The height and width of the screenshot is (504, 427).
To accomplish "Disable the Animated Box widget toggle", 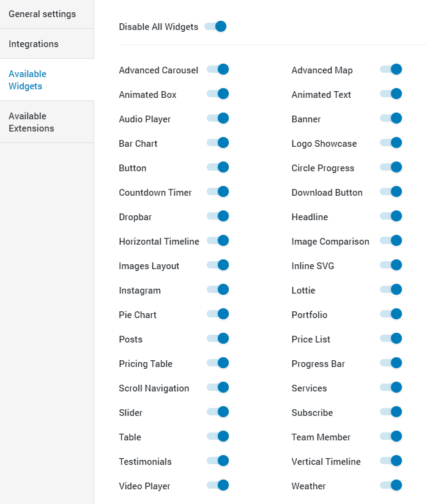I will pos(218,94).
